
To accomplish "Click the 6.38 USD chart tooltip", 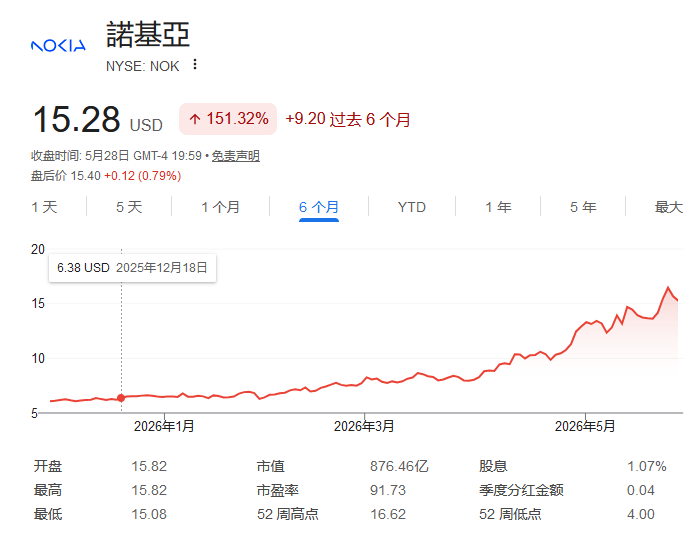I will (132, 268).
